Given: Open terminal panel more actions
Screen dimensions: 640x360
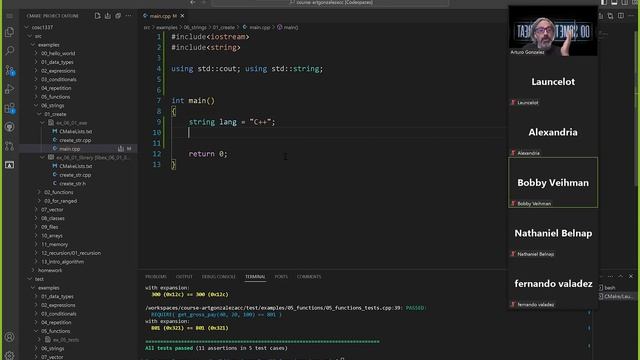Looking at the screenshot, I should click(x=610, y=276).
